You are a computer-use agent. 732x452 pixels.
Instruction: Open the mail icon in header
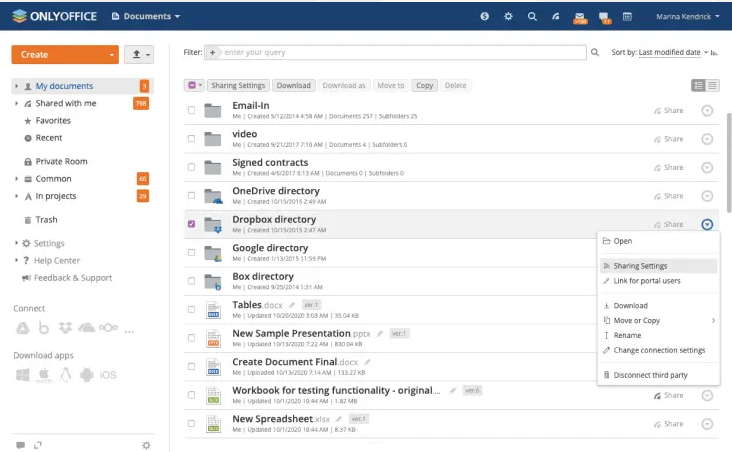[x=580, y=17]
